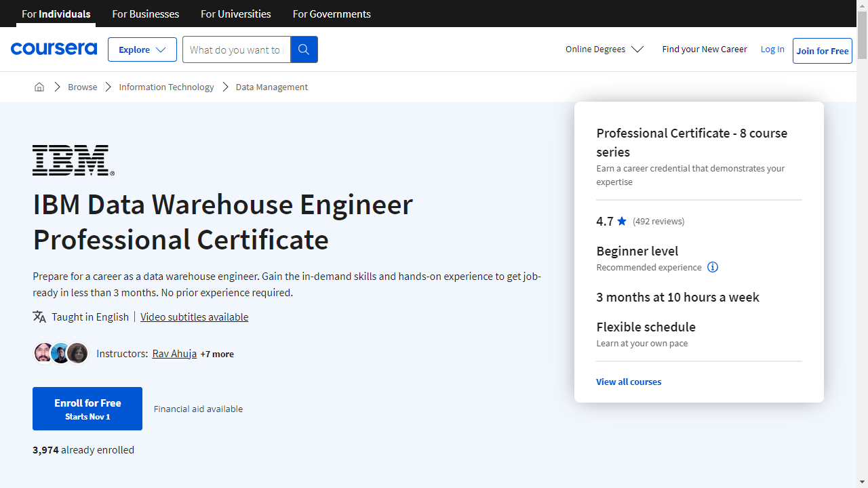Click the Taught in English text

pos(90,317)
